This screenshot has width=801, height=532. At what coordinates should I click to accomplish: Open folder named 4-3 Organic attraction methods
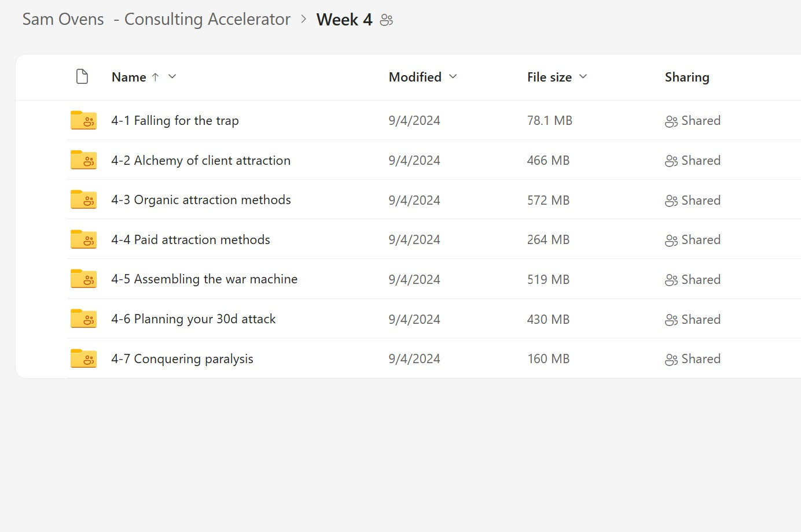click(x=201, y=199)
